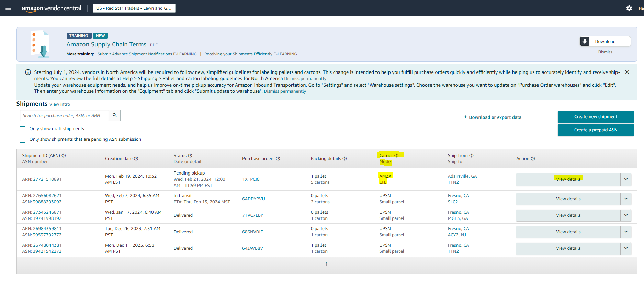View details for ARN 27656082621
644x281 pixels.
tap(568, 199)
